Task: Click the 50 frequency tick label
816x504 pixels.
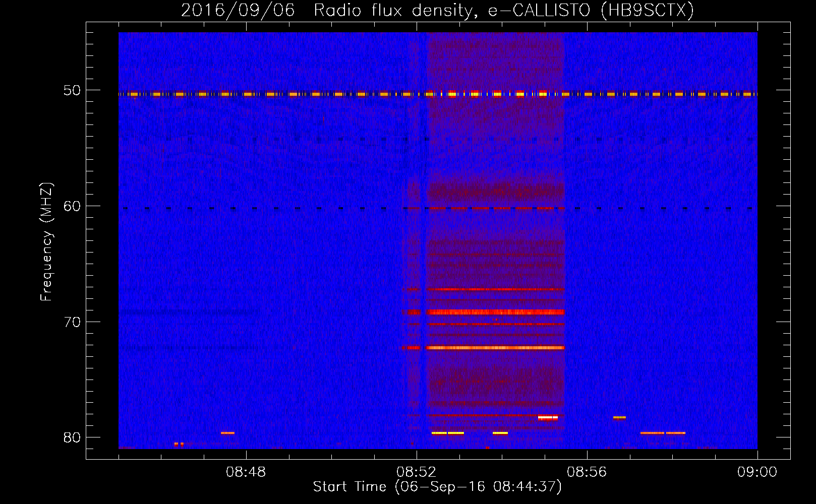Action: (x=72, y=90)
